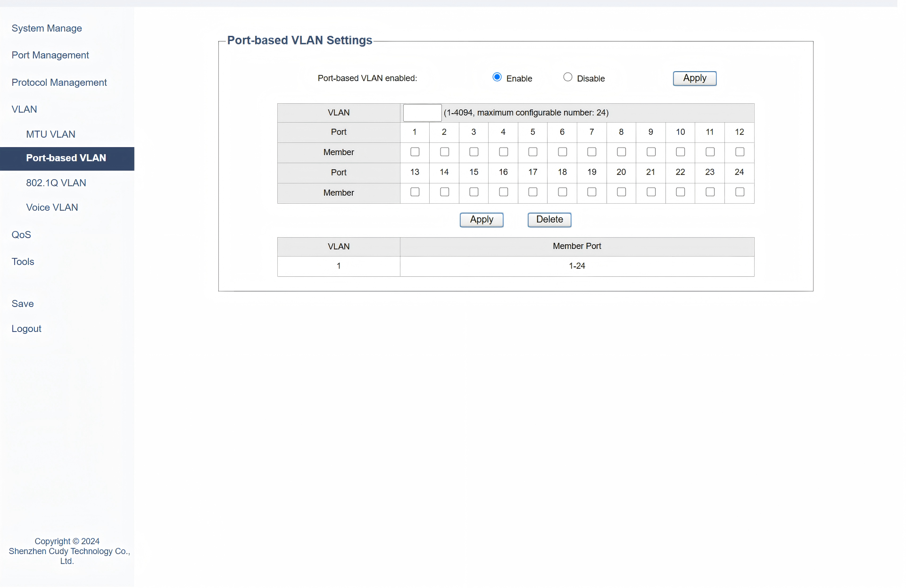The image size is (906, 588).
Task: Go to Voice VLAN settings
Action: tap(52, 207)
